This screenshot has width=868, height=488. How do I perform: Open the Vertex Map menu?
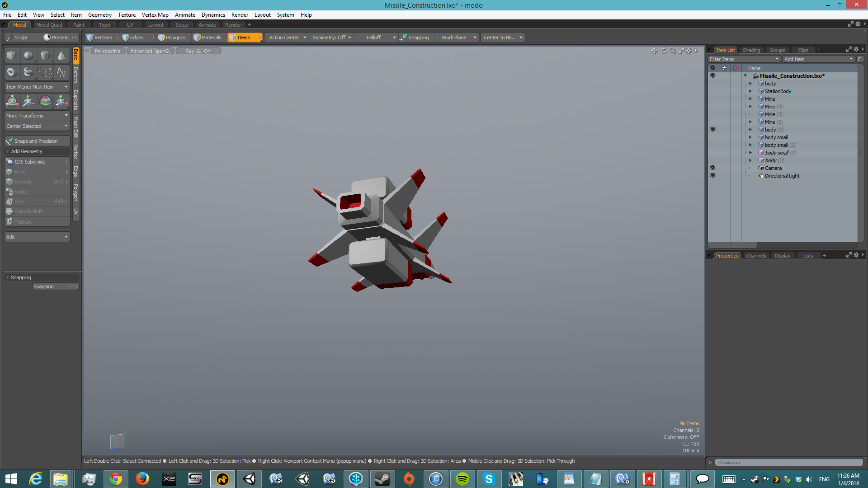[155, 15]
